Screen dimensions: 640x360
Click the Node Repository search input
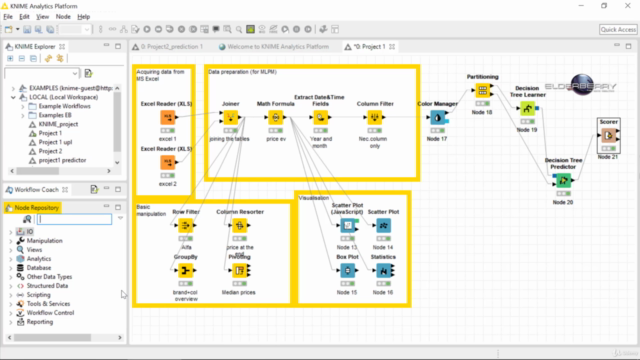(74, 219)
